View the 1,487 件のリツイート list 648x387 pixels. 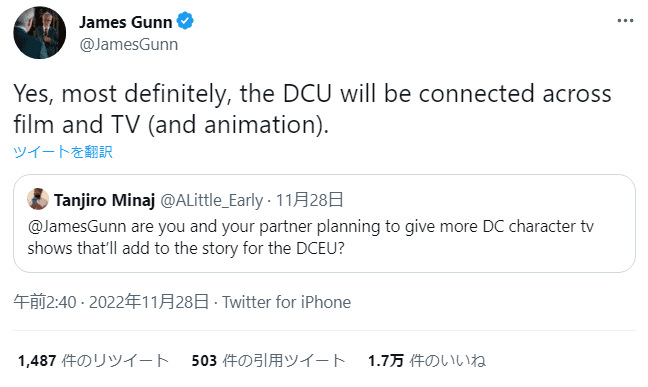[93, 361]
